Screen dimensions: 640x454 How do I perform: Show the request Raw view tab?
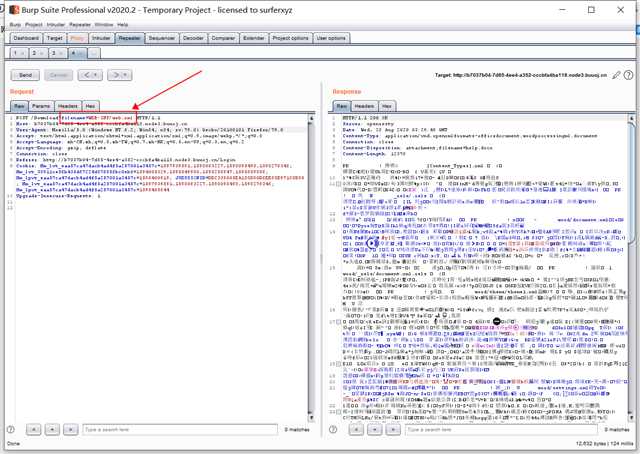(x=19, y=106)
